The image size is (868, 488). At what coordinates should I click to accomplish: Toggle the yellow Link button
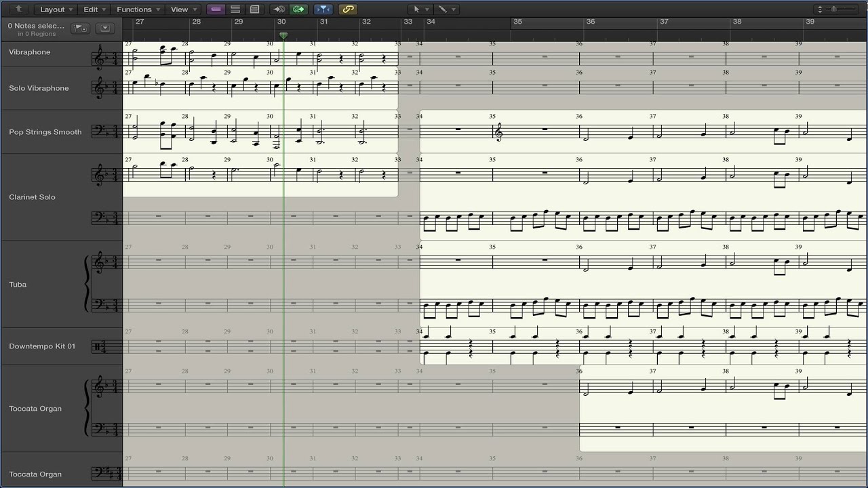pos(348,9)
